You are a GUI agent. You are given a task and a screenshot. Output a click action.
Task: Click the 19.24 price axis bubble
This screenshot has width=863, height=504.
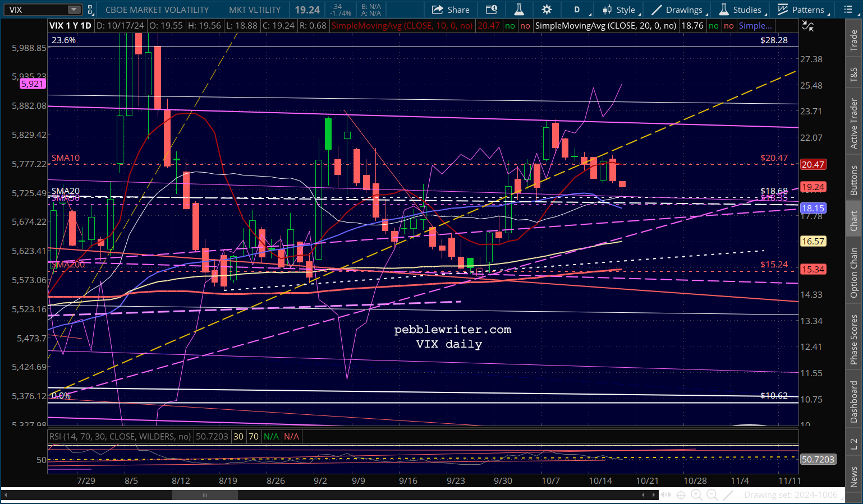[812, 187]
